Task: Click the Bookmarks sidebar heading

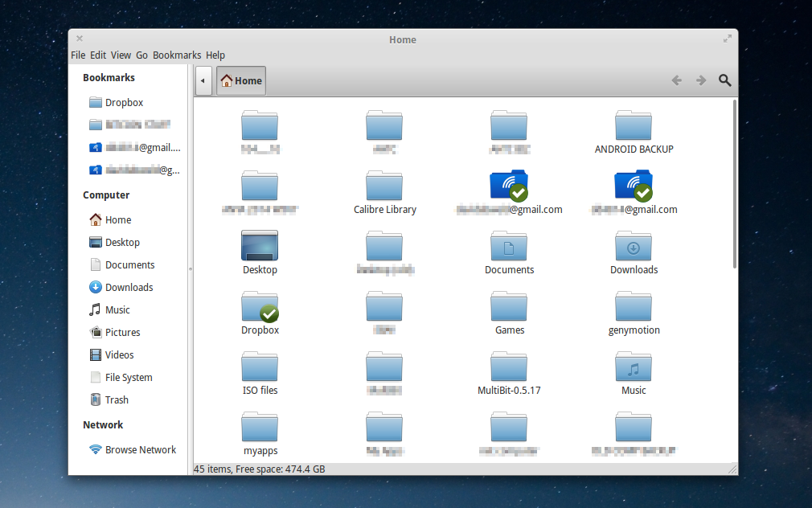Action: (109, 78)
